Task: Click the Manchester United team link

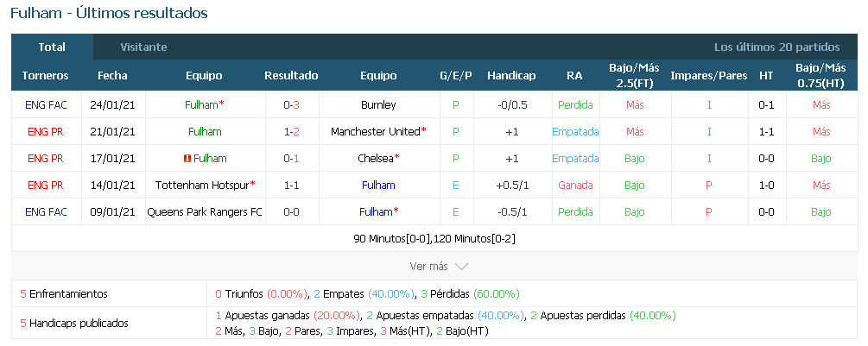Action: 375,131
